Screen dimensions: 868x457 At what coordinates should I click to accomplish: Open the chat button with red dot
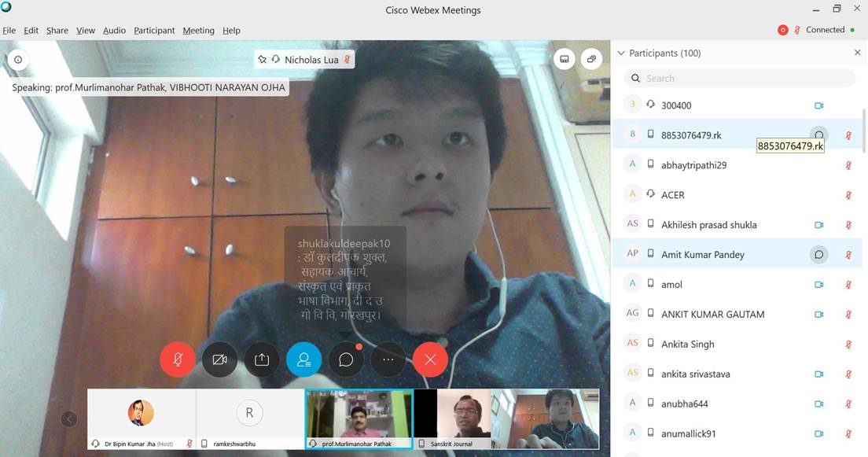(346, 359)
